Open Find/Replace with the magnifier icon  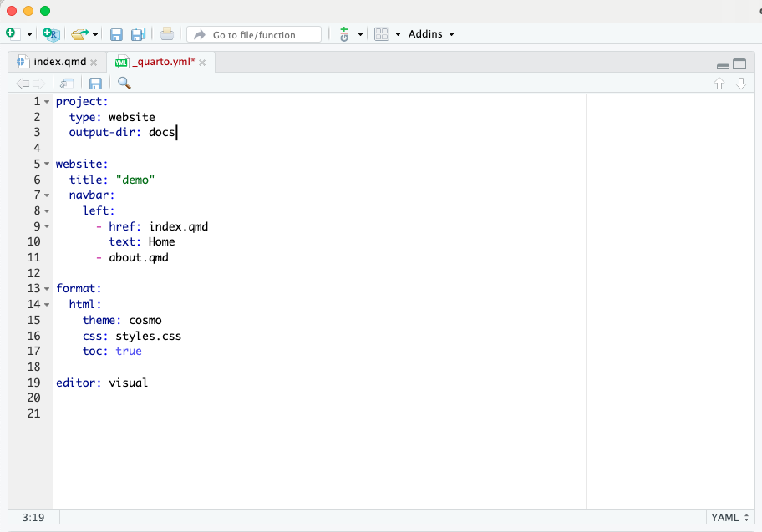tap(124, 83)
